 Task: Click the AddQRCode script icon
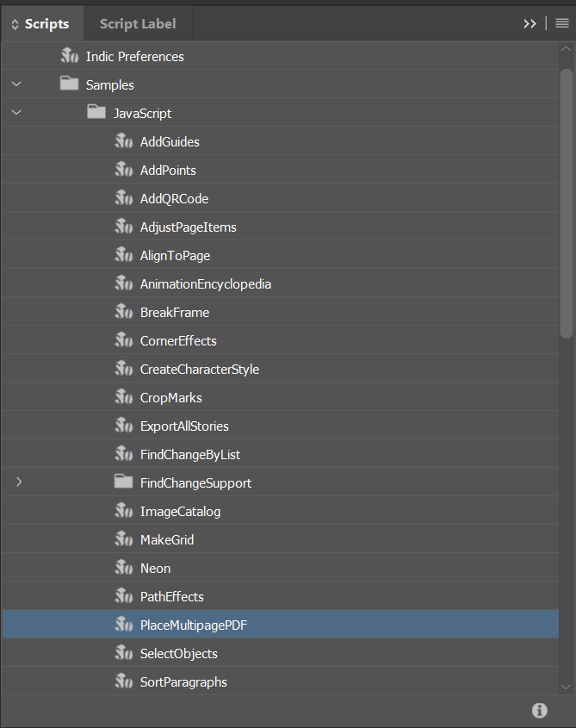pos(123,198)
